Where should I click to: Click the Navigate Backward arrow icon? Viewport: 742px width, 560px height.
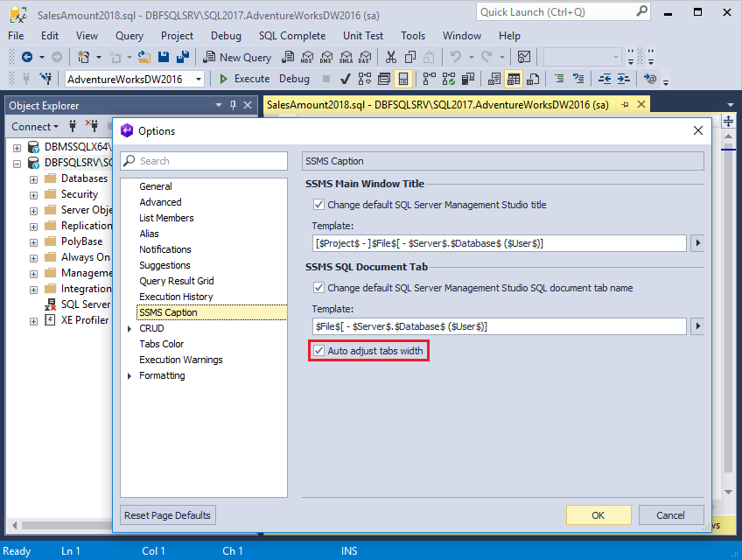(27, 57)
